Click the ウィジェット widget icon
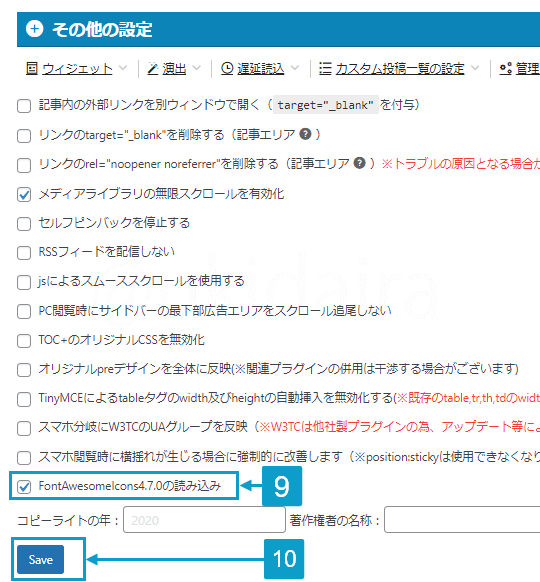Screen dimensions: 540x582 coord(32,68)
